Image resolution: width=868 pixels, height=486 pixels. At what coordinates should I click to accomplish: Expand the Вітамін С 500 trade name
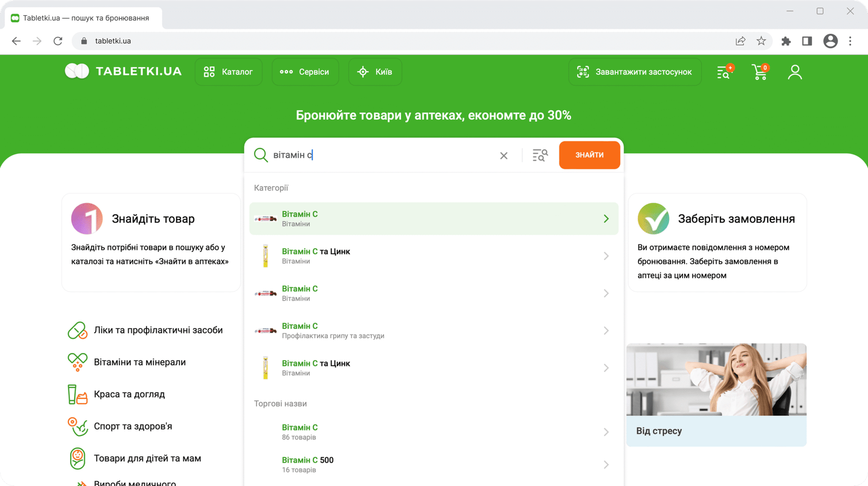point(606,465)
